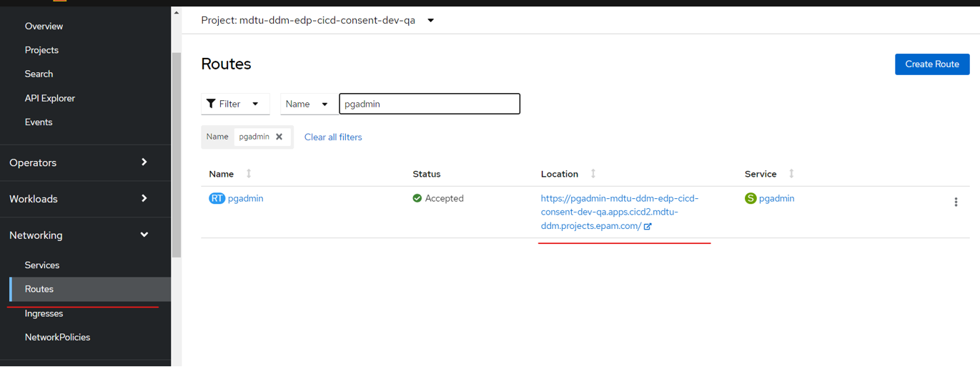Image resolution: width=980 pixels, height=367 pixels.
Task: Open the Project selector dropdown
Action: pos(318,21)
